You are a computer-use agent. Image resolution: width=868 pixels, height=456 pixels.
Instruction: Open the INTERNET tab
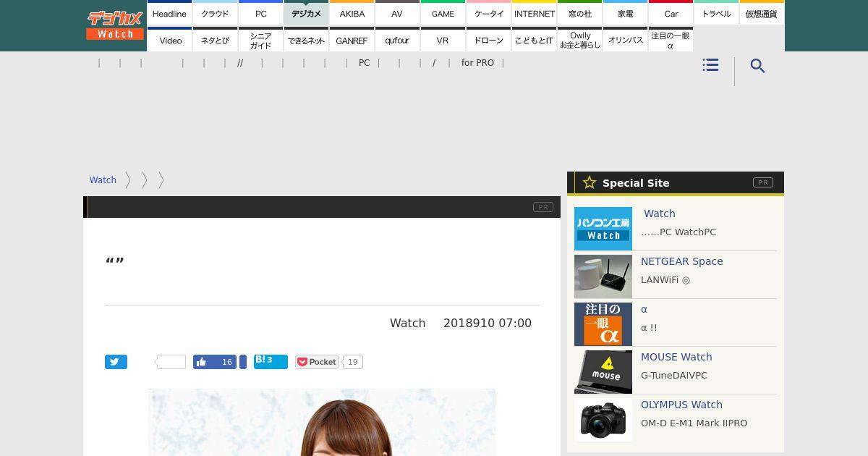tap(534, 13)
